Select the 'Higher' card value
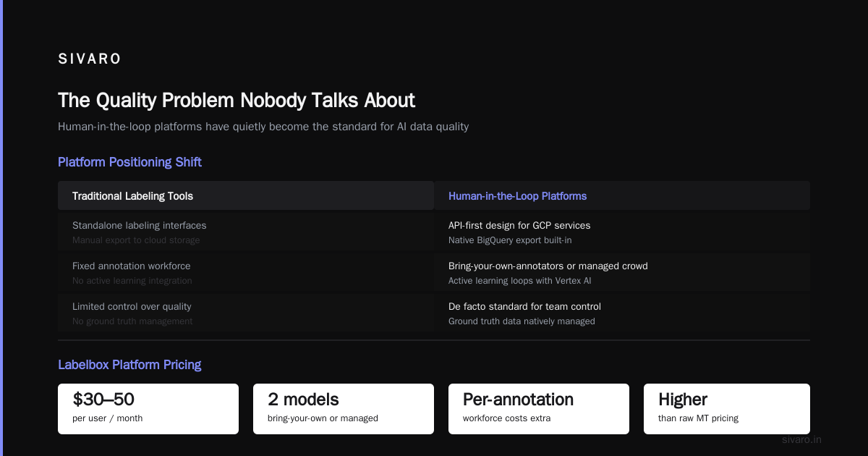The height and width of the screenshot is (456, 868). tap(683, 400)
